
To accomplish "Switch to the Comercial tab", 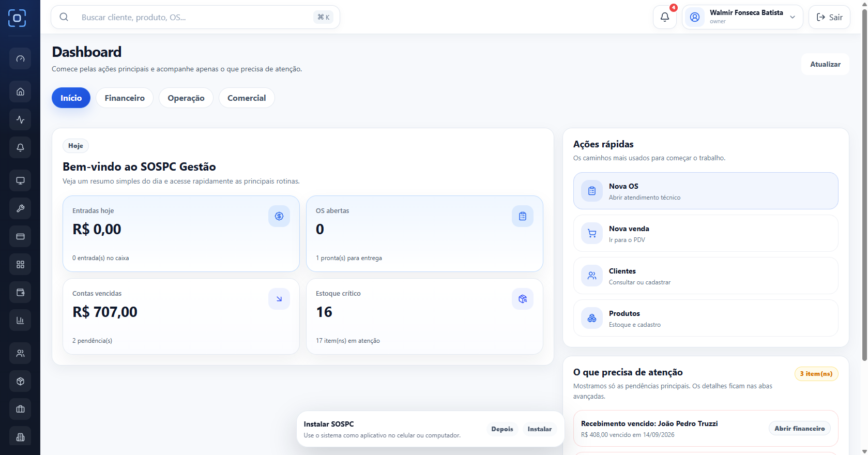I will click(x=247, y=98).
